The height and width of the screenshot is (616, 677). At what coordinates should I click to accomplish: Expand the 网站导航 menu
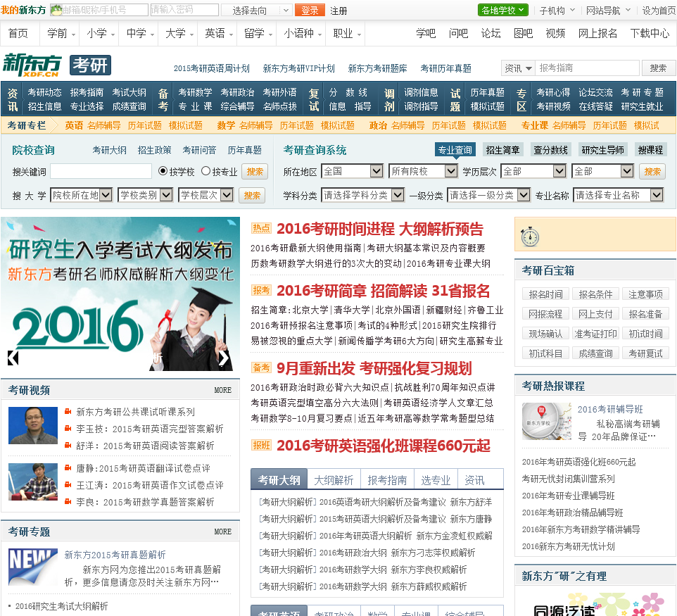pos(608,11)
